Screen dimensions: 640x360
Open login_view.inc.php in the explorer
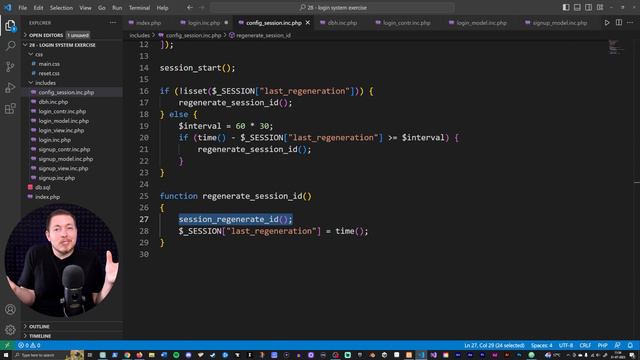[72, 131]
